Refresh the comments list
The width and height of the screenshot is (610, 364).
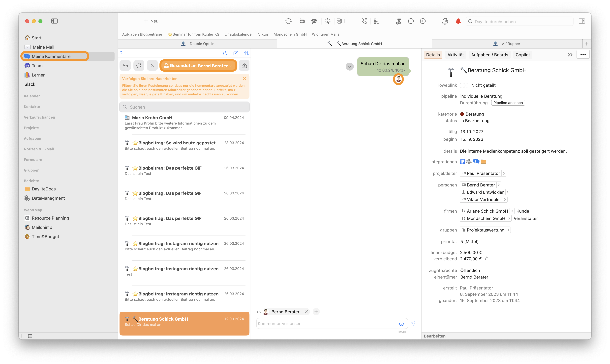point(225,53)
